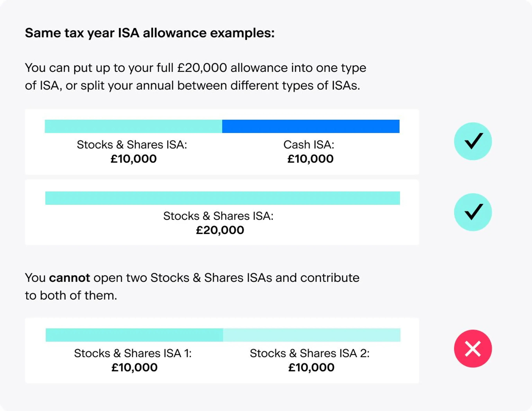Click the £10,000 amount under ISA 2

coord(311,367)
